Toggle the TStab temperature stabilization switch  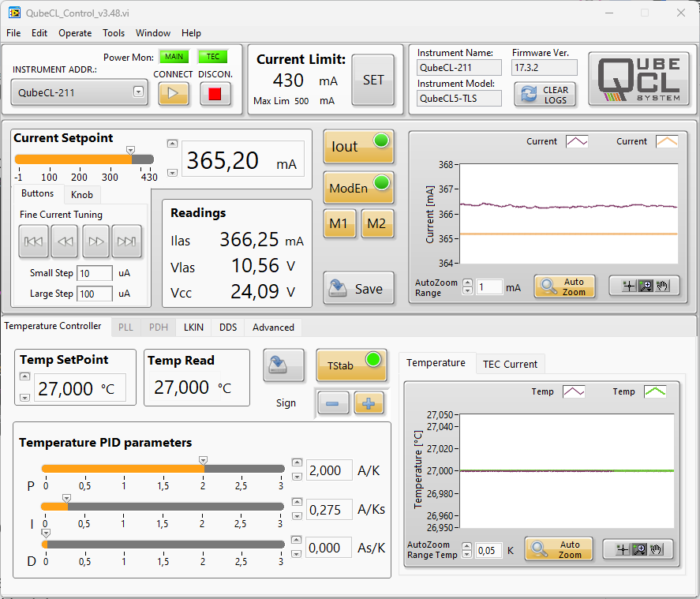click(351, 365)
